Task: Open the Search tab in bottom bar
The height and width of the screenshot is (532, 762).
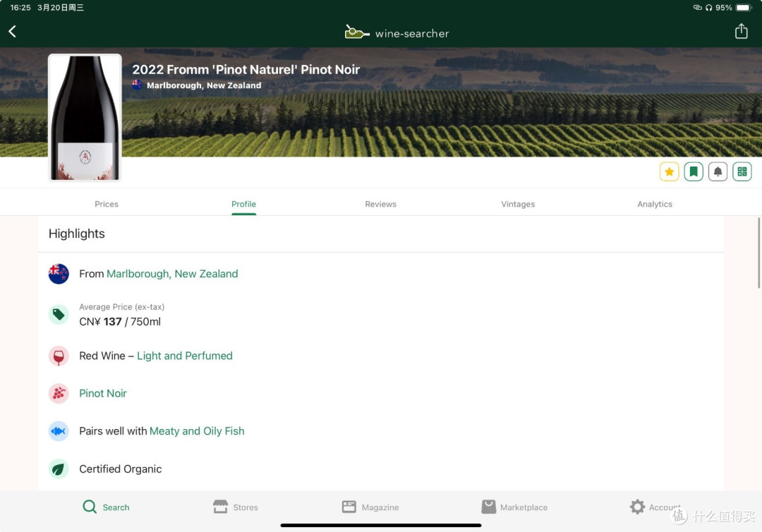Action: click(x=106, y=507)
